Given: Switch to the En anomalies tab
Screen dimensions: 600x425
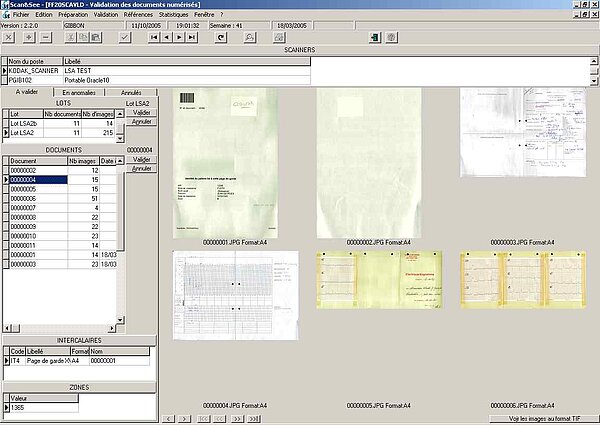Looking at the screenshot, I should click(x=78, y=92).
